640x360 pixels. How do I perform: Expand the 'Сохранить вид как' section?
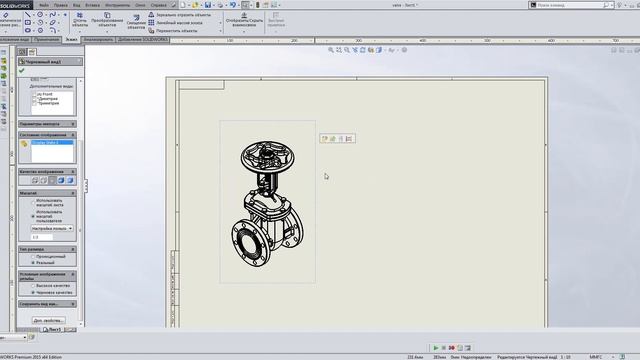point(73,304)
